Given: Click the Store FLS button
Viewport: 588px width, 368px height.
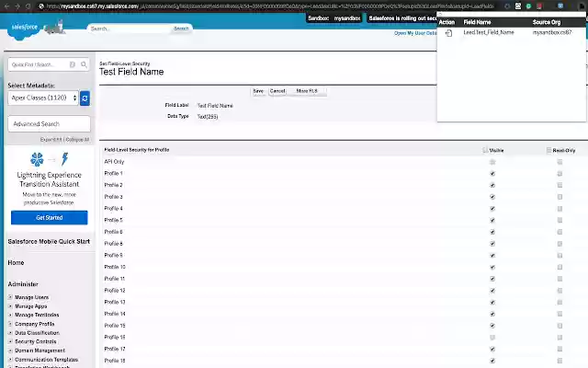Looking at the screenshot, I should (307, 91).
